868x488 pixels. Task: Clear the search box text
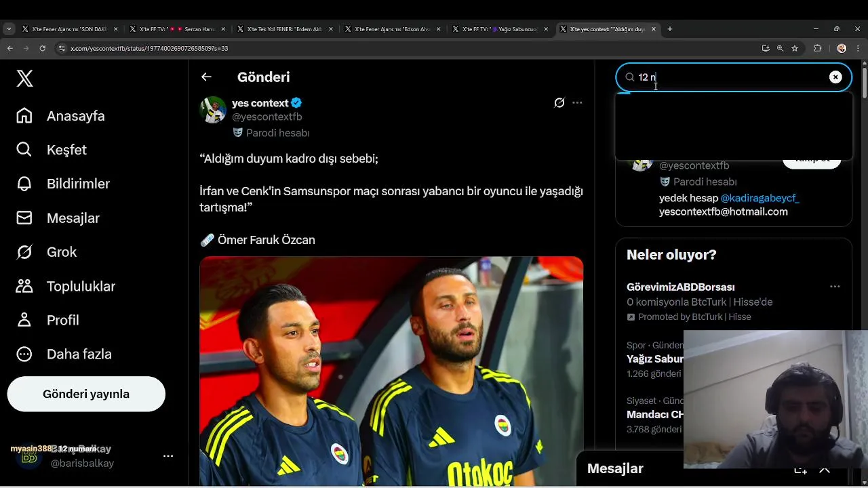pyautogui.click(x=835, y=77)
